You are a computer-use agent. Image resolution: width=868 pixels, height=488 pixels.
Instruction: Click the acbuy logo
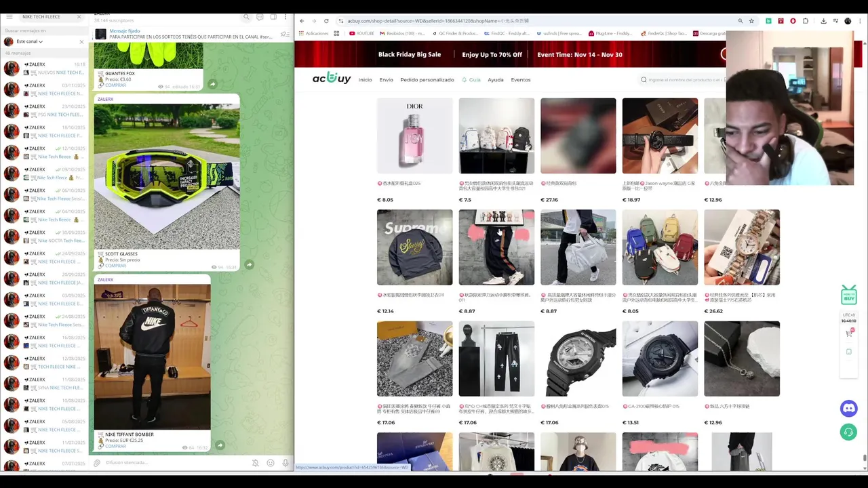[332, 79]
